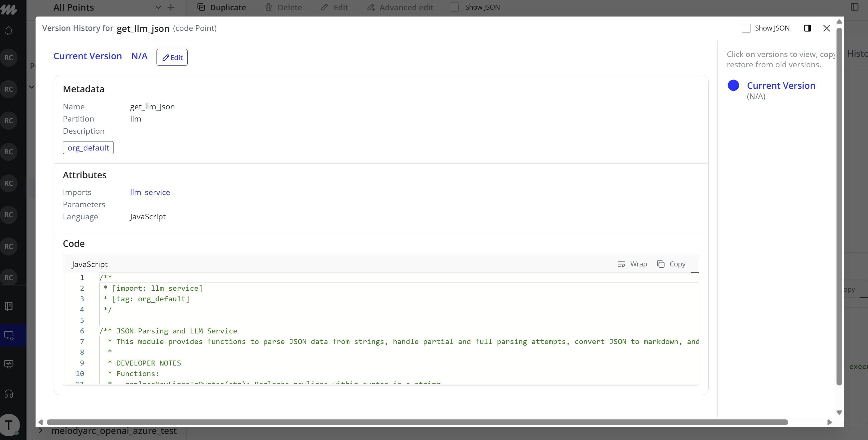Image resolution: width=868 pixels, height=440 pixels.
Task: Duplicate the selected point
Action: coord(221,7)
